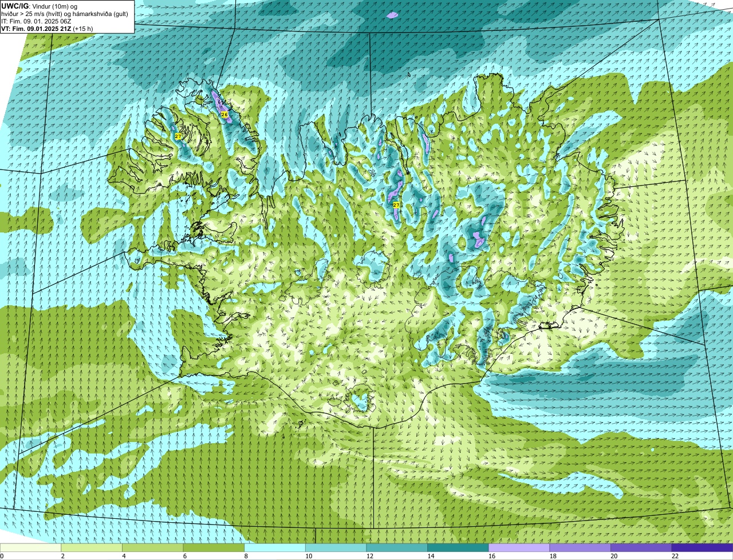Click the "UWC/IG: Vindur (10m) og" title line

click(x=39, y=6)
